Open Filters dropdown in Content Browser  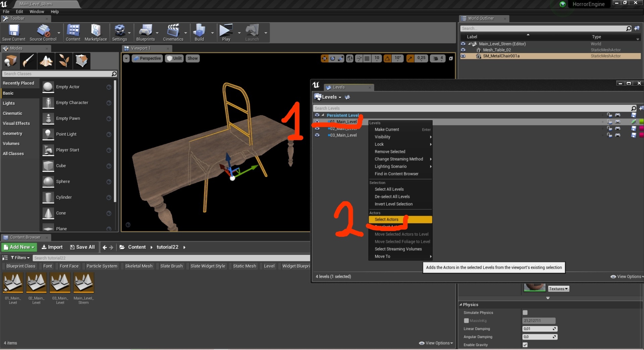point(20,258)
